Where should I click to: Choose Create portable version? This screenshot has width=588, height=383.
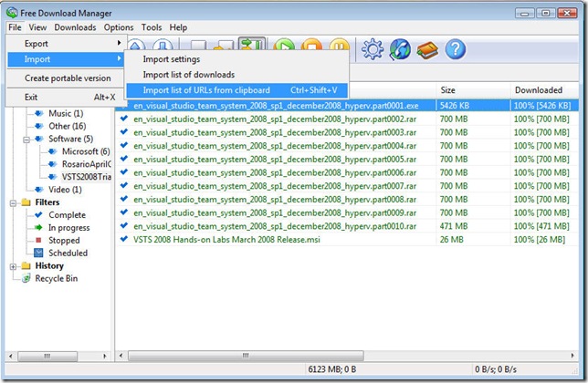(67, 78)
